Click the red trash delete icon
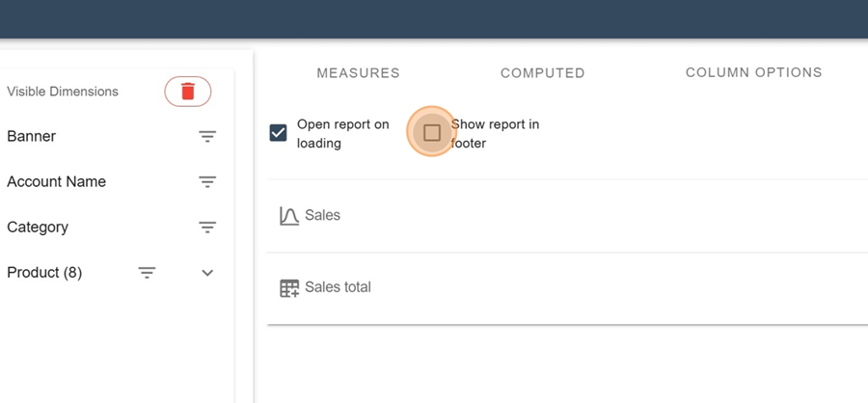The height and width of the screenshot is (403, 868). [188, 92]
